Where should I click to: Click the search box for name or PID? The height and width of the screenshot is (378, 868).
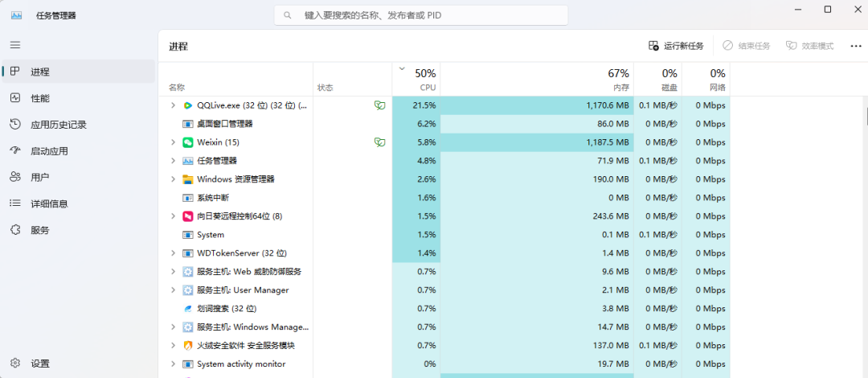click(420, 15)
